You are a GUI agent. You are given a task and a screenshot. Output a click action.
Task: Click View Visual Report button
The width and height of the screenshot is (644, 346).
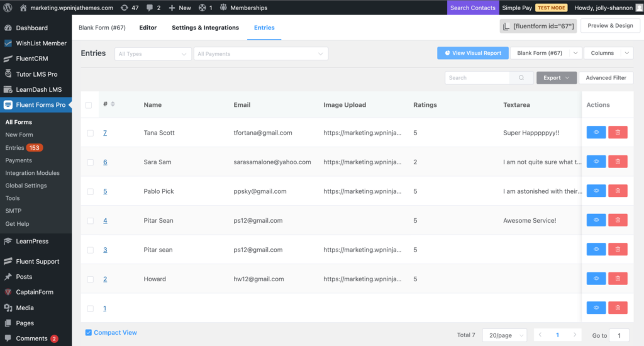coord(473,53)
